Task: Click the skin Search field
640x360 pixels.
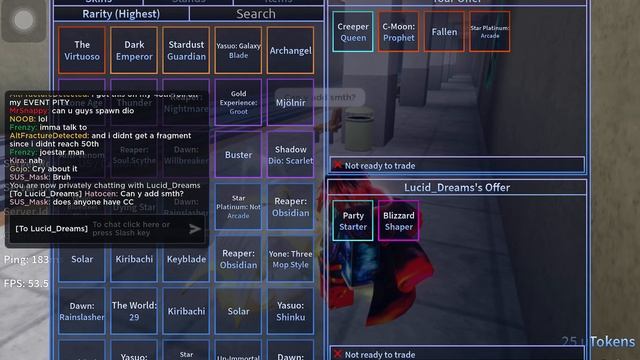Action: [x=256, y=13]
